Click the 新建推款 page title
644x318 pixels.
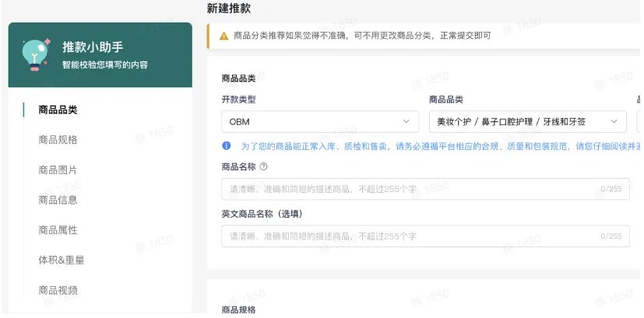tap(229, 9)
